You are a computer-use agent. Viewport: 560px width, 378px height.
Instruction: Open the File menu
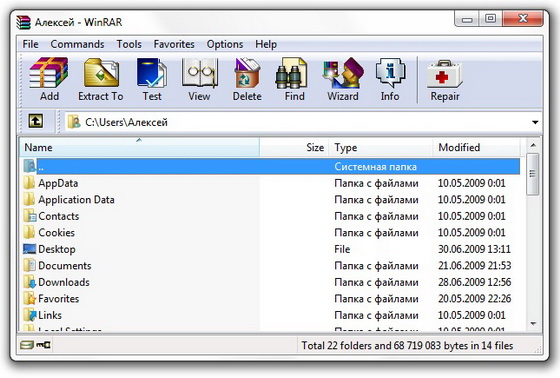tap(30, 44)
